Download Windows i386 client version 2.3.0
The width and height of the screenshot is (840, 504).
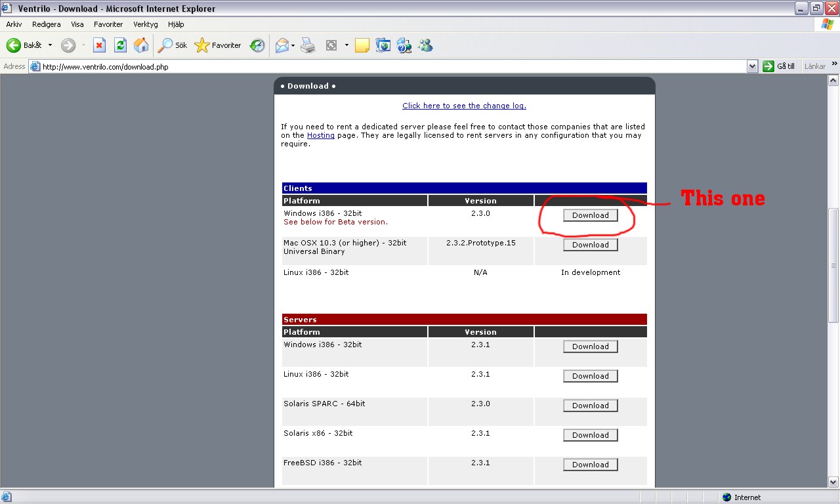click(590, 215)
